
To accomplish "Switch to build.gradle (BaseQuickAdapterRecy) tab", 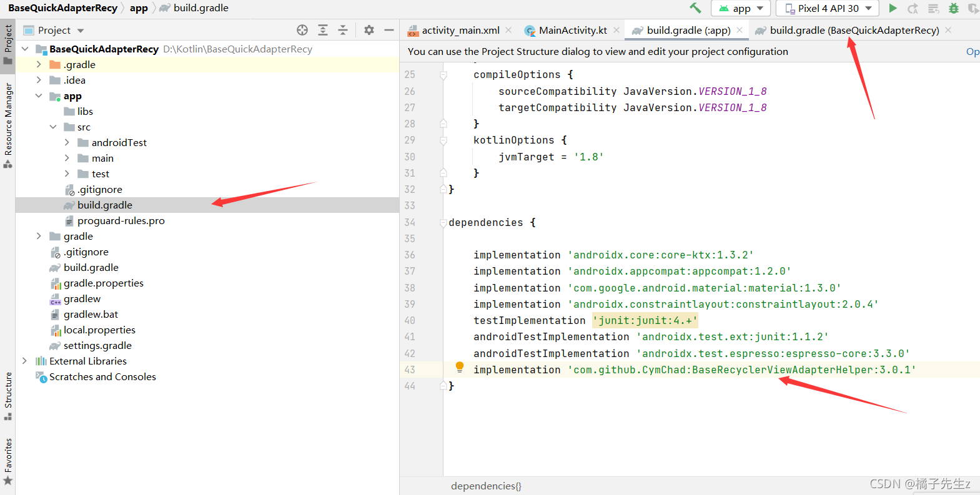I will pos(854,30).
